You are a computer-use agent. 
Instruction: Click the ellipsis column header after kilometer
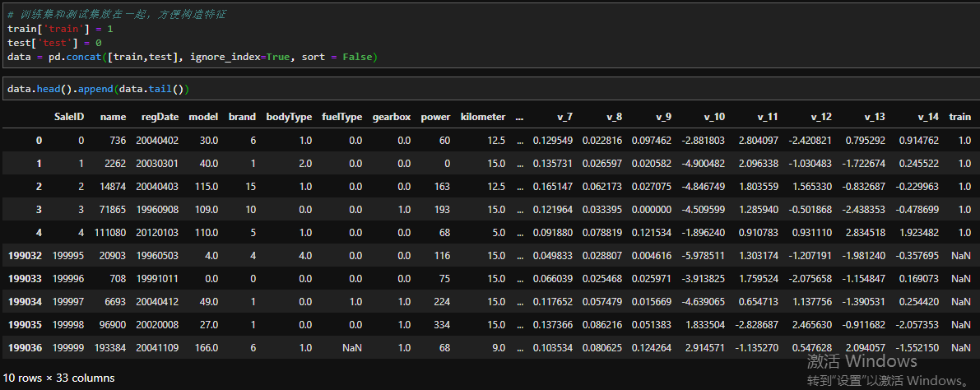click(520, 117)
